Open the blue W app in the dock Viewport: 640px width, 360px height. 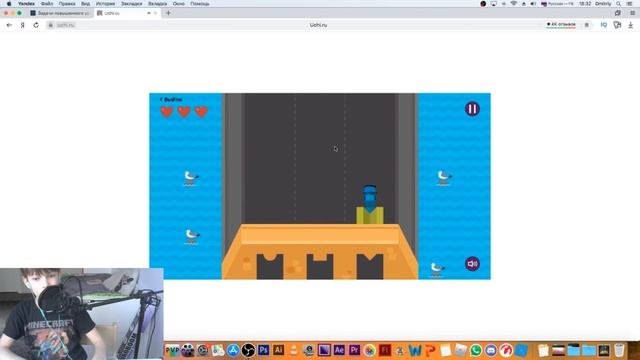415,350
